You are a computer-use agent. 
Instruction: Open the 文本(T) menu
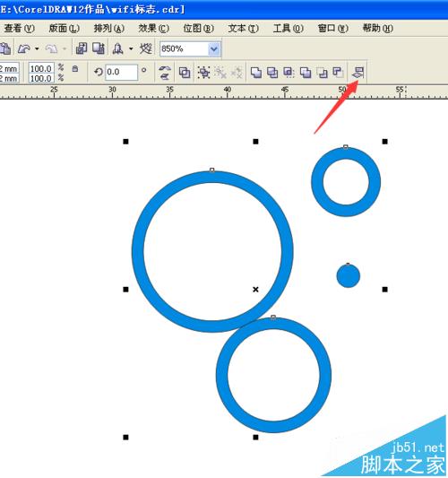tap(244, 29)
